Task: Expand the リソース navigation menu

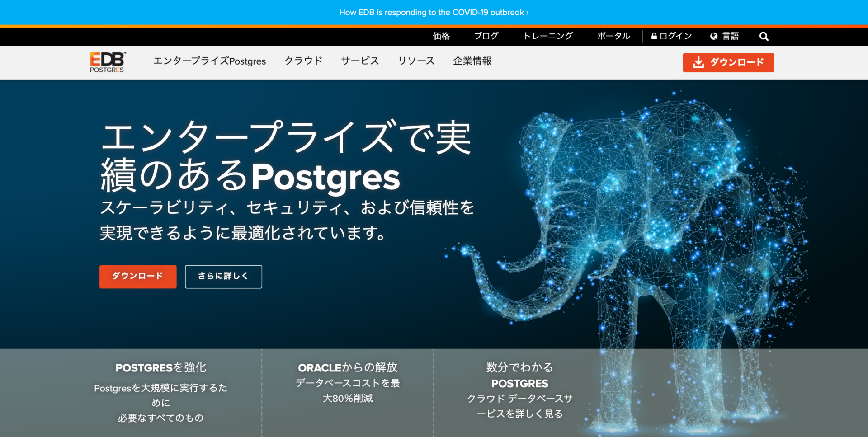Action: 416,61
